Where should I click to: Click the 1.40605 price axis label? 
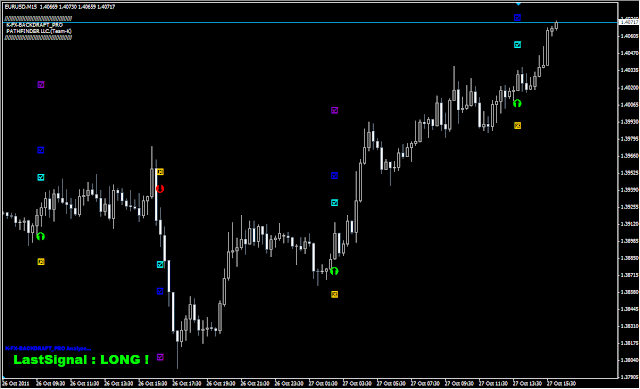[629, 36]
